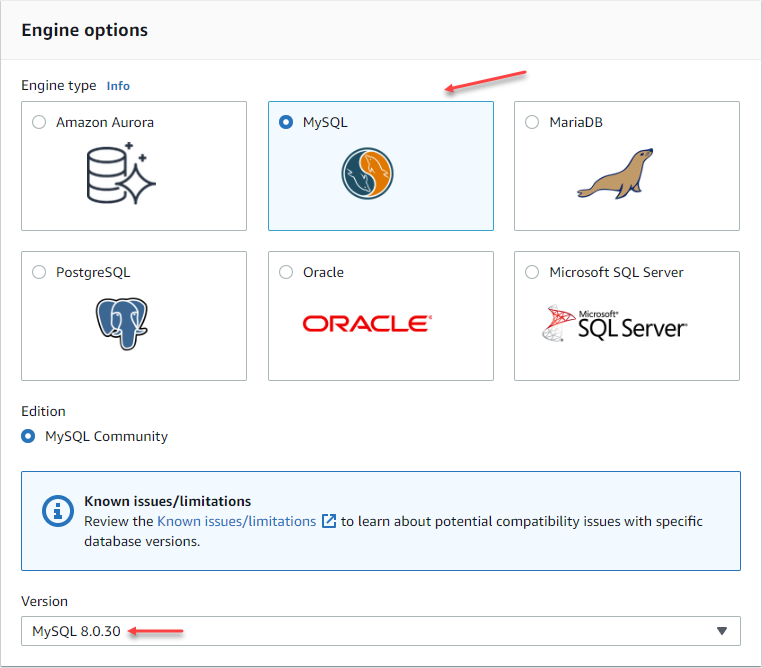Viewport: 762px width, 668px height.
Task: Open the Version dropdown arrow
Action: pyautogui.click(x=722, y=631)
